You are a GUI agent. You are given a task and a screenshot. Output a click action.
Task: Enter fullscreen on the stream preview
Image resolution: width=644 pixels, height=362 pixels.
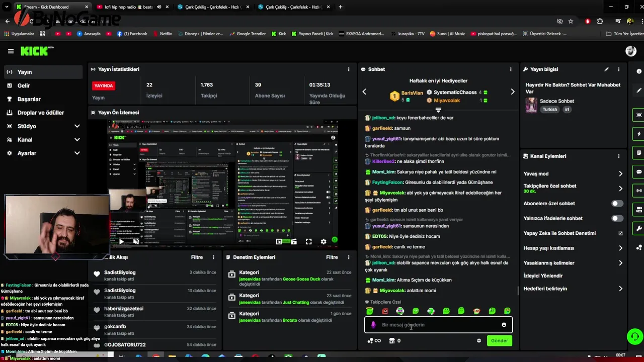point(308,241)
